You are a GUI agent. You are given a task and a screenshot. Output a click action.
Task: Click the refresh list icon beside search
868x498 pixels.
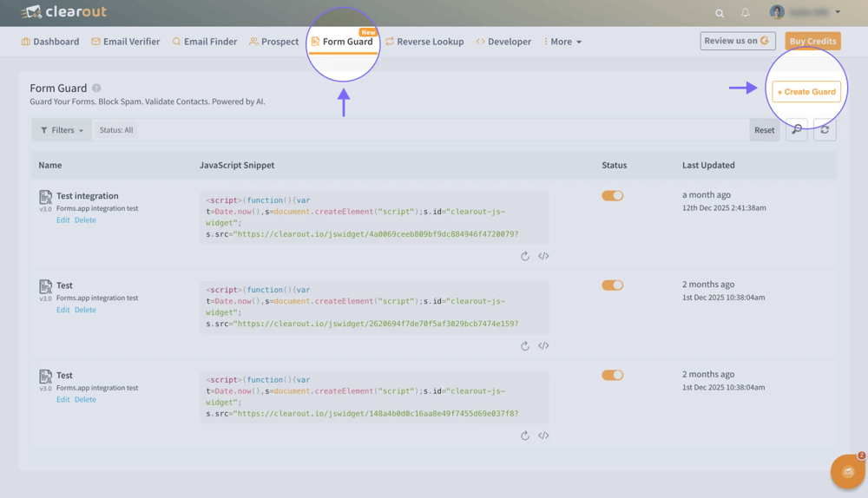[825, 130]
